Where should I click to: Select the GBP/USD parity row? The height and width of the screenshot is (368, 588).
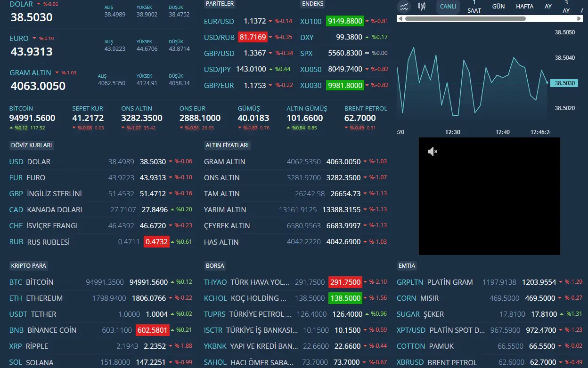point(248,53)
